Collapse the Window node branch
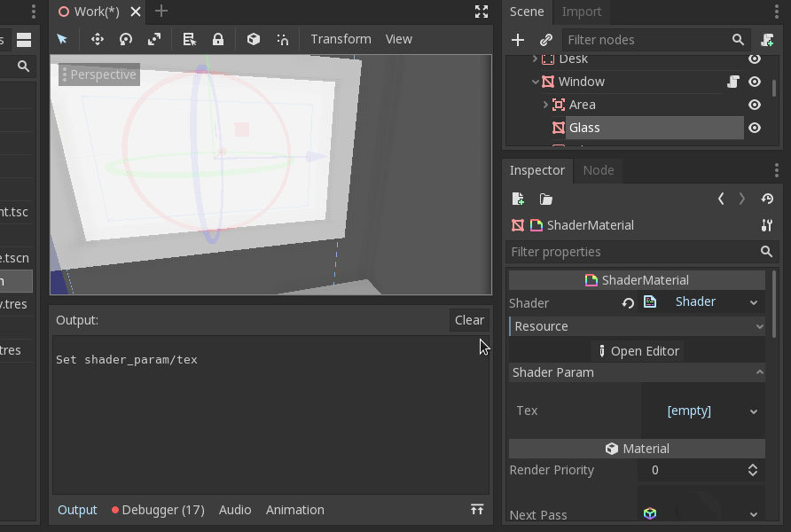 [536, 82]
